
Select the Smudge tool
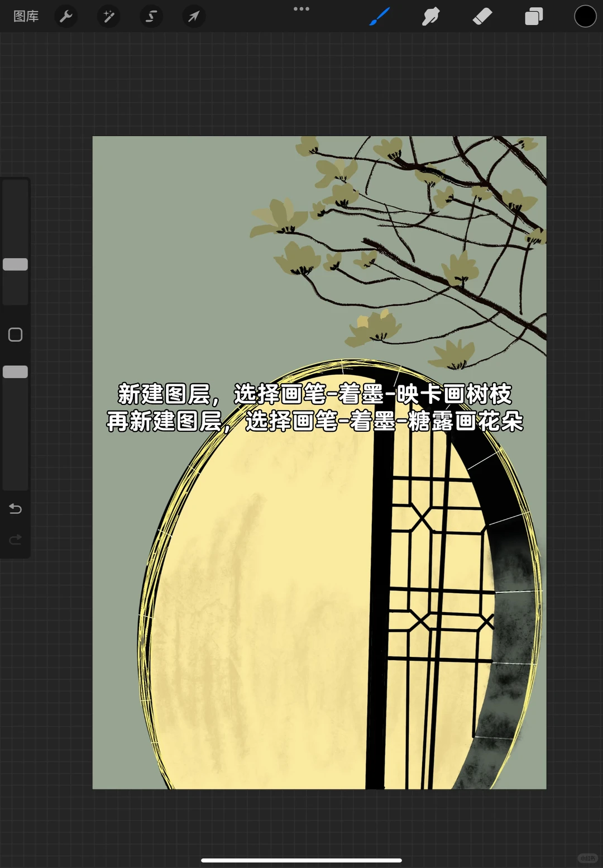point(431,16)
